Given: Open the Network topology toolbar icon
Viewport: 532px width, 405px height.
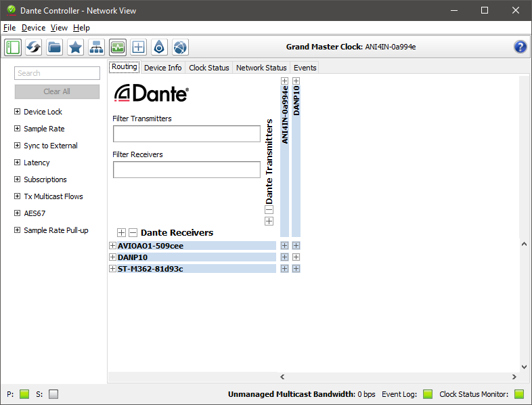Looking at the screenshot, I should [96, 47].
